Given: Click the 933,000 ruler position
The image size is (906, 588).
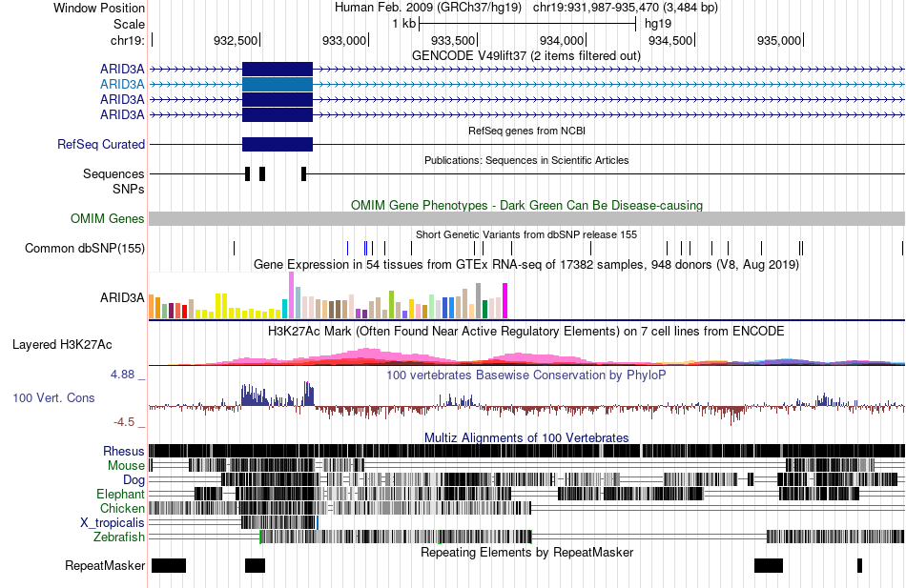Looking at the screenshot, I should point(344,40).
